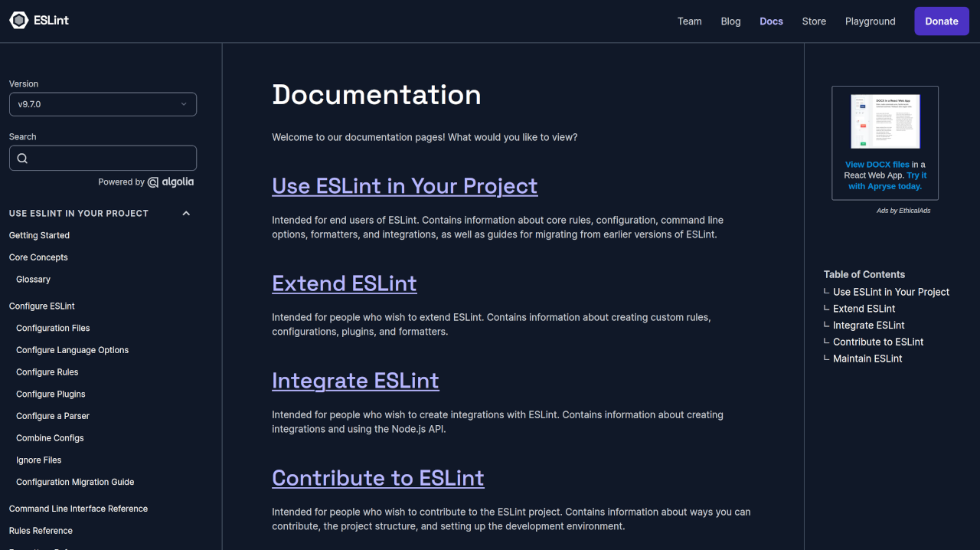Open the Configure ESLint sidebar link
Screen dimensions: 980x550
click(42, 306)
